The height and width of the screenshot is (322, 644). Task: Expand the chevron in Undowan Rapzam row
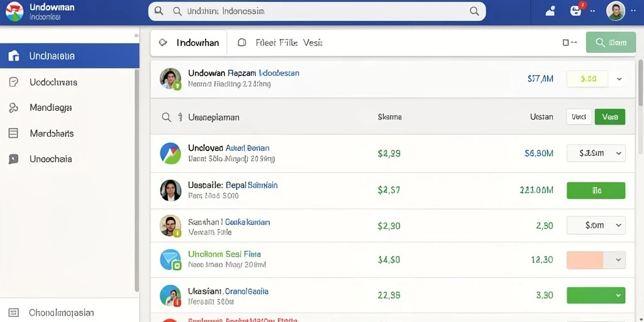pyautogui.click(x=619, y=79)
